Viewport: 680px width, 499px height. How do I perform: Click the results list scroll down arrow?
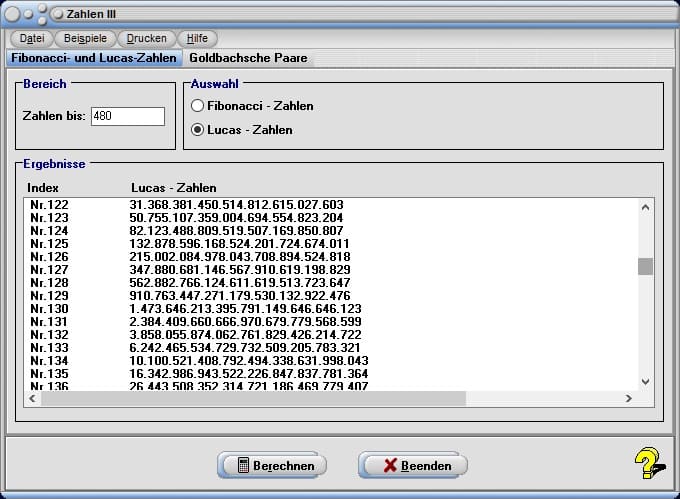645,382
